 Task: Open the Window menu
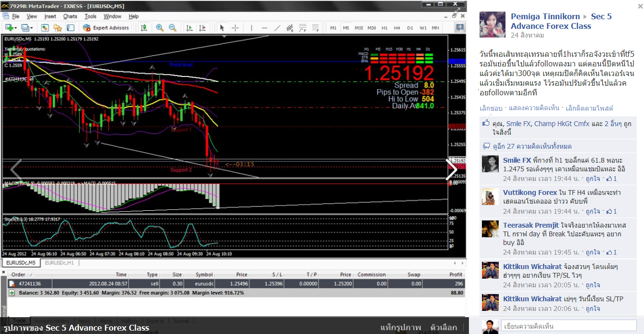113,16
